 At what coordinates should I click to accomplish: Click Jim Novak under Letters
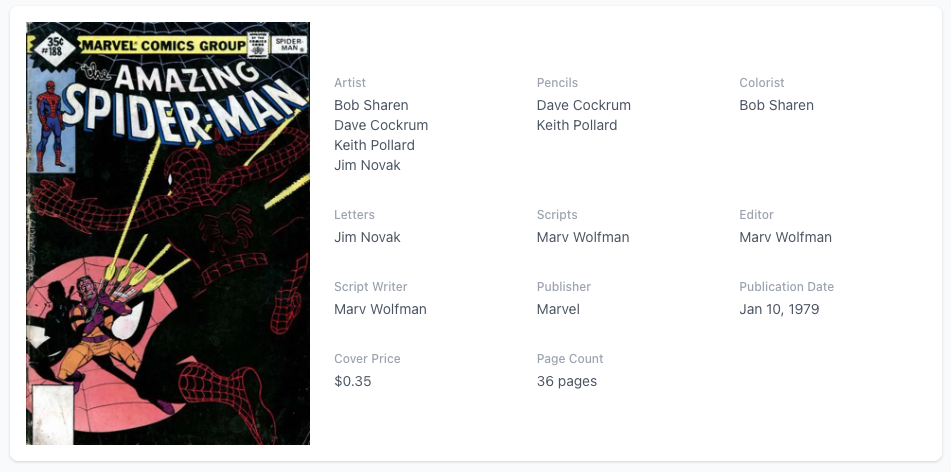pyautogui.click(x=367, y=237)
